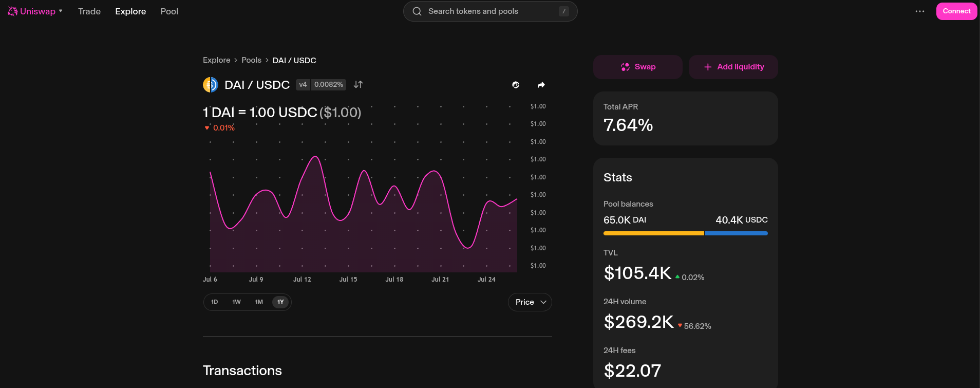Click the 40.4K USDC balance text
This screenshot has width=980, height=388.
pyautogui.click(x=742, y=220)
